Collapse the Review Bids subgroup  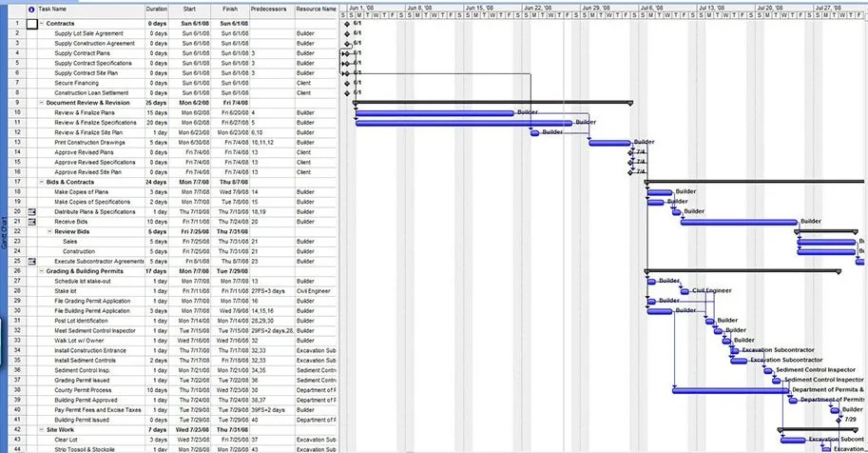pyautogui.click(x=49, y=232)
